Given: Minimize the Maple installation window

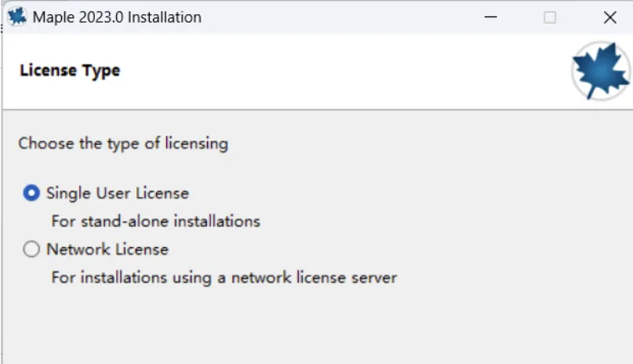Looking at the screenshot, I should pyautogui.click(x=490, y=17).
